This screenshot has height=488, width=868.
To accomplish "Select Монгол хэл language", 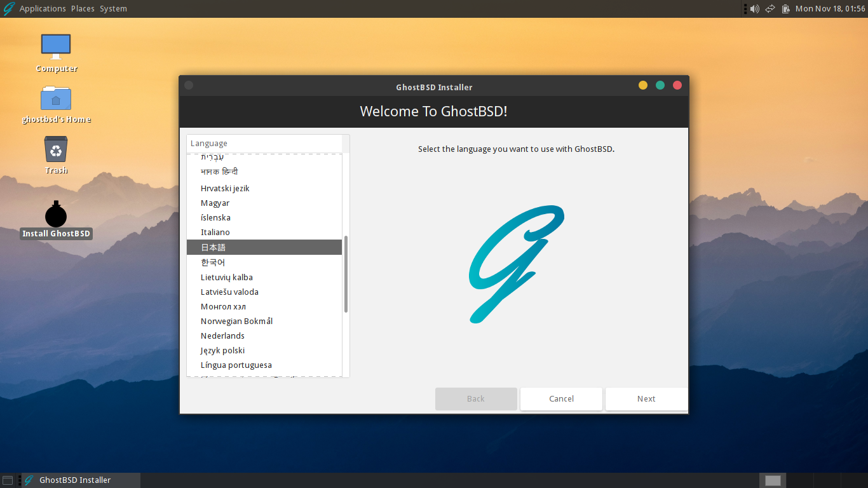I will pyautogui.click(x=264, y=307).
